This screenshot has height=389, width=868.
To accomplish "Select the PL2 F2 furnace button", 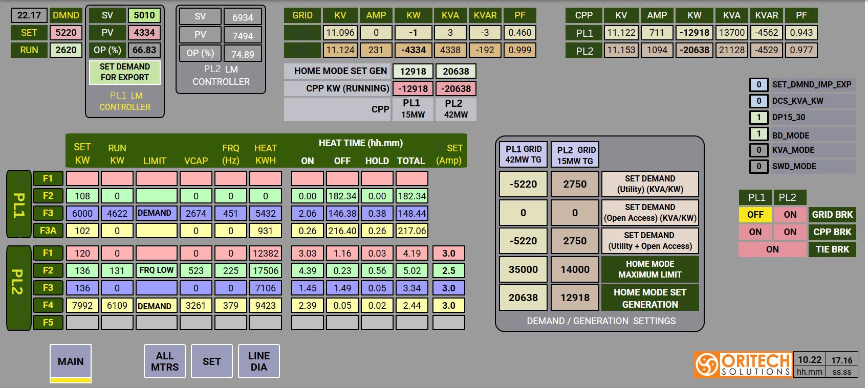I will 48,270.
